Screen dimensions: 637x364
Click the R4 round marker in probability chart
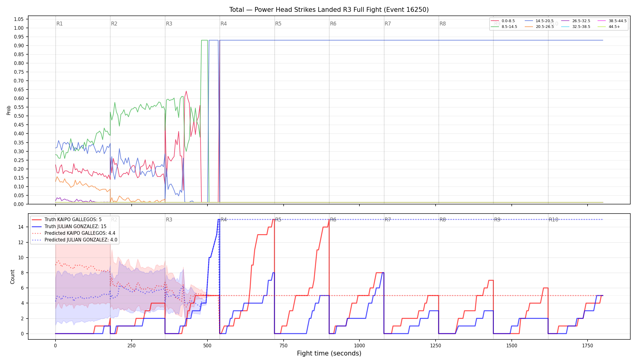(x=224, y=24)
